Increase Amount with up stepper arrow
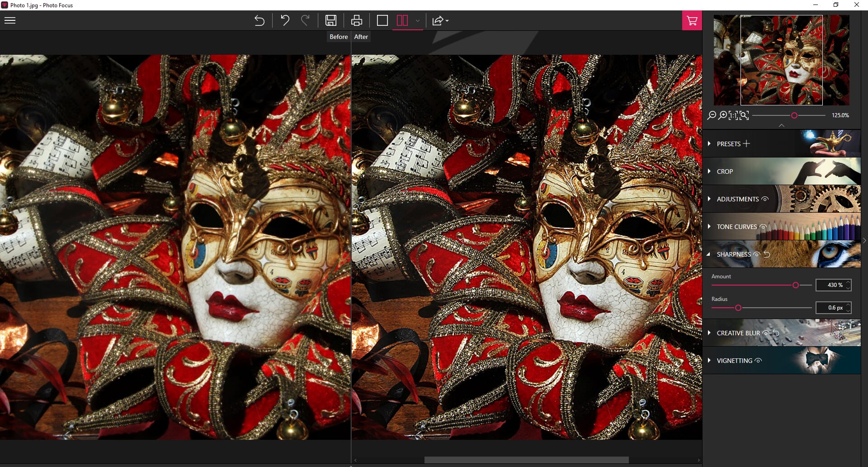 coord(849,282)
